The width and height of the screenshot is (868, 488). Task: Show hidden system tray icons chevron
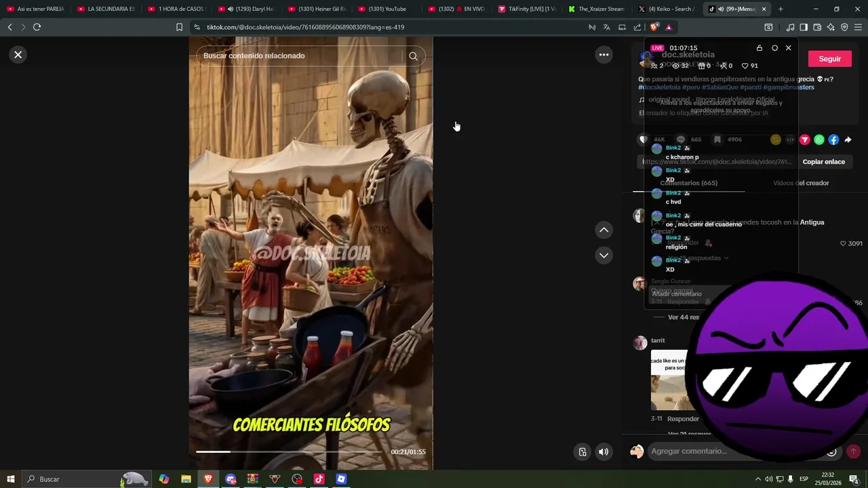click(x=757, y=479)
